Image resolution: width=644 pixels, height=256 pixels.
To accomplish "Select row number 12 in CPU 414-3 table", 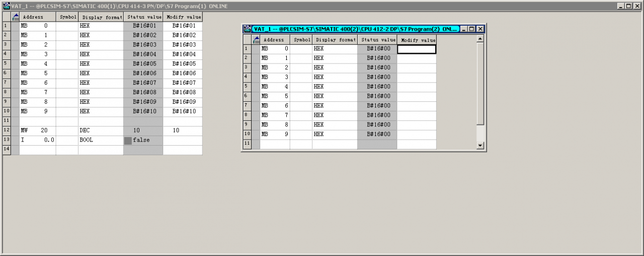I will click(7, 131).
